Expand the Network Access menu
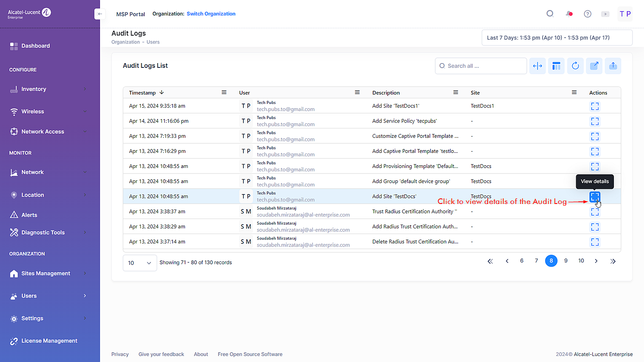This screenshot has width=644, height=362. tap(48, 132)
